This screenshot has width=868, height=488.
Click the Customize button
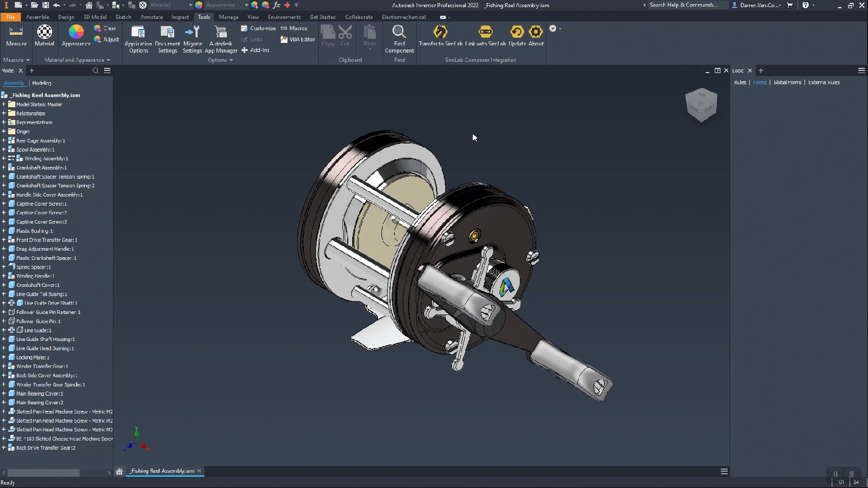click(x=258, y=28)
